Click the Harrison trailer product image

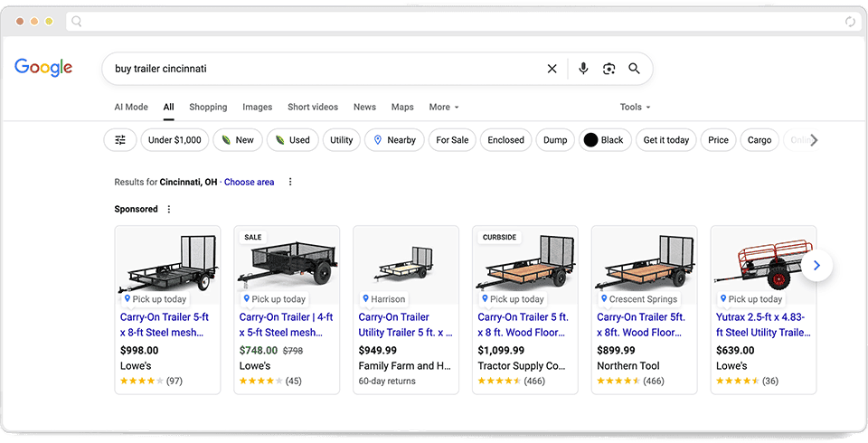[x=406, y=264]
